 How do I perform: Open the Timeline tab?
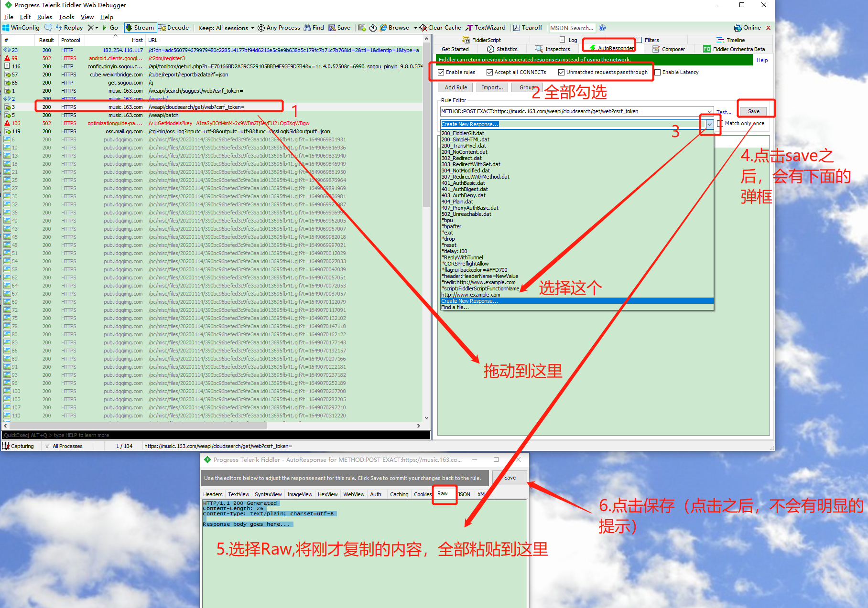tap(731, 40)
